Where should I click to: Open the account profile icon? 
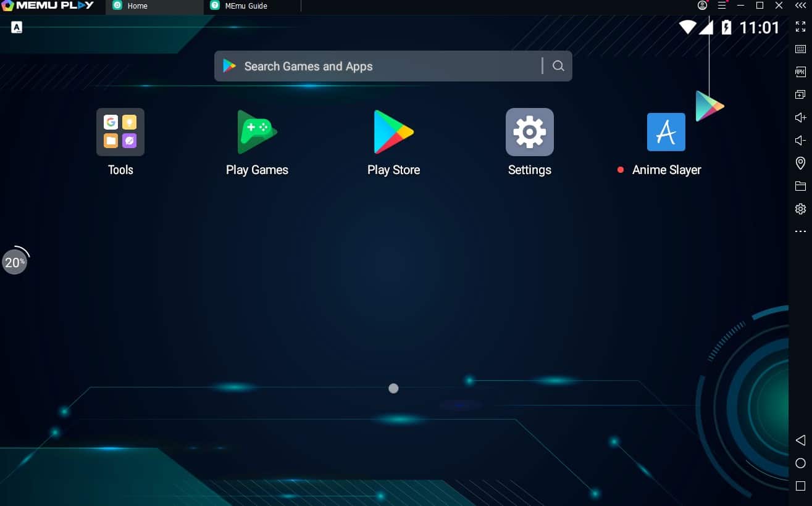point(702,6)
